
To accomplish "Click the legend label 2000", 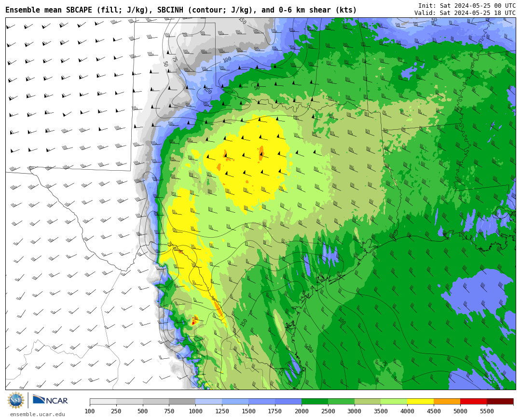I will [302, 411].
